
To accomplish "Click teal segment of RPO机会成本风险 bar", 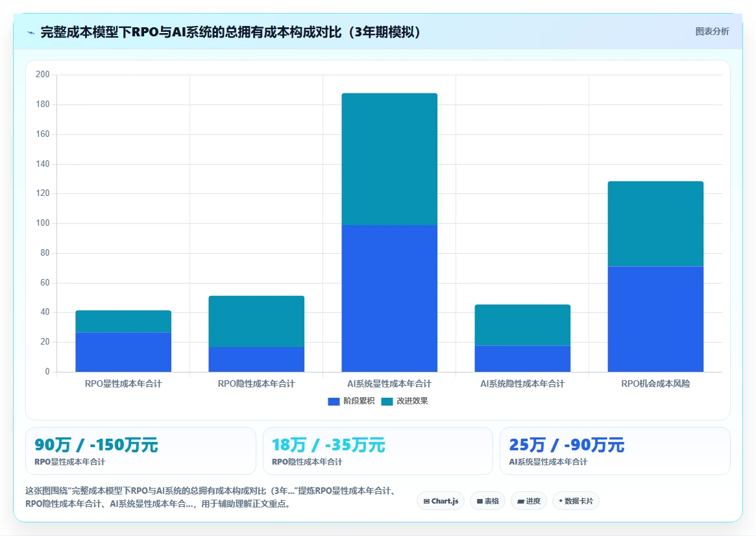I will point(655,224).
